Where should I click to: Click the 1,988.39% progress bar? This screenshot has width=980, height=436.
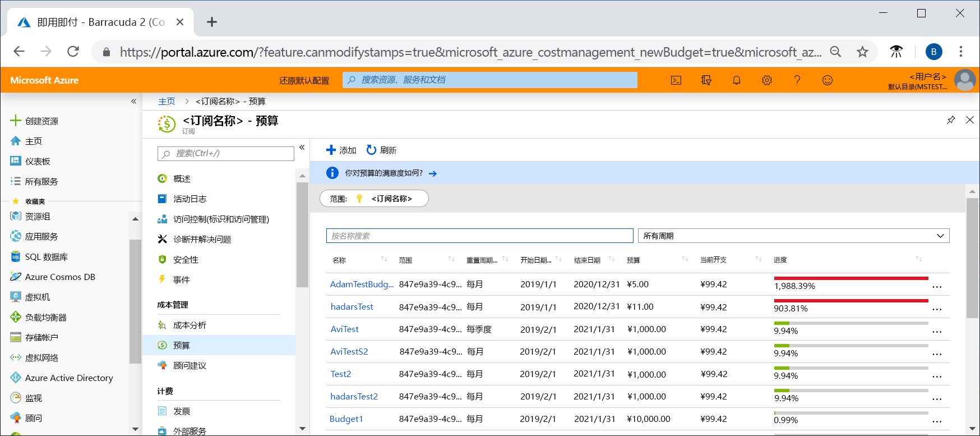(x=851, y=278)
